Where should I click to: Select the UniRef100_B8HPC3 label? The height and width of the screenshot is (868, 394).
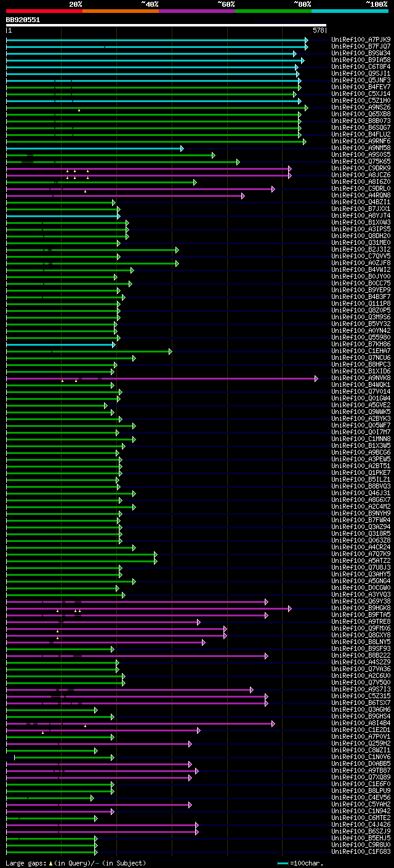pos(361,365)
